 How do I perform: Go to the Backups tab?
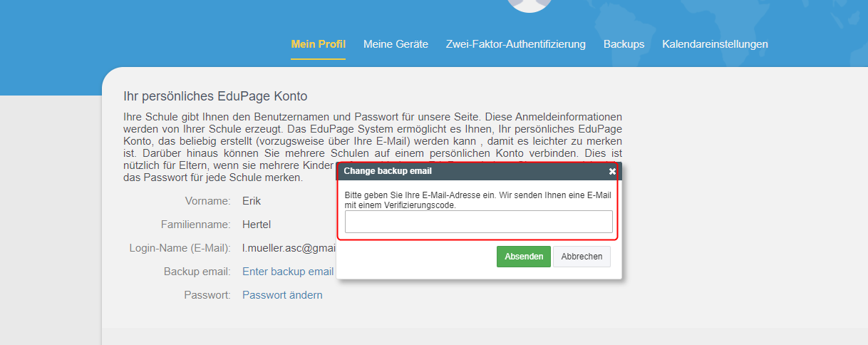click(x=624, y=44)
